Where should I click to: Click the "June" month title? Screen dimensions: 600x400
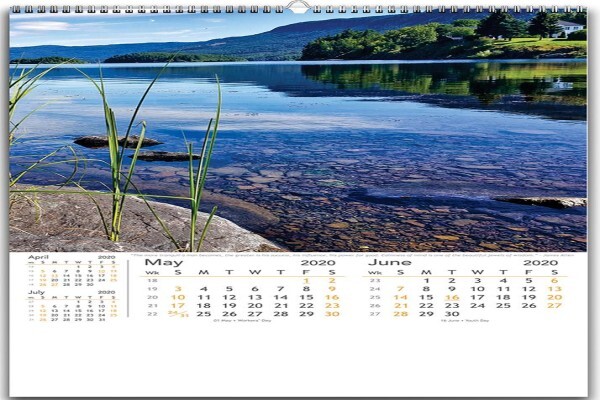[x=390, y=263]
